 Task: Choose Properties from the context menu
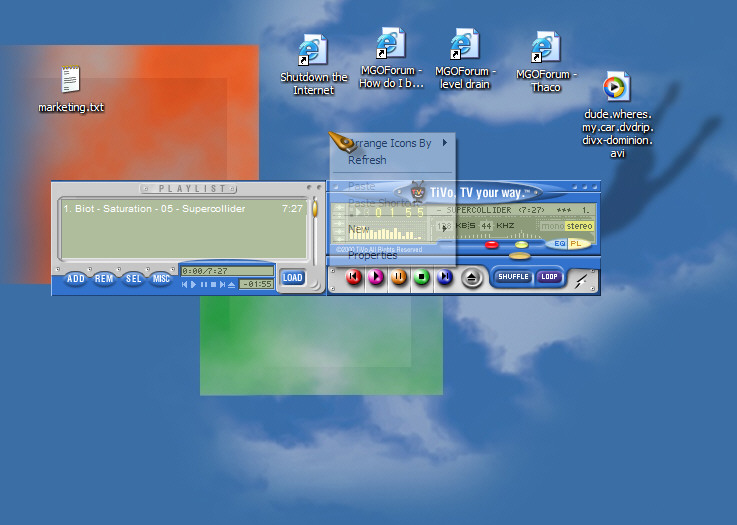click(x=393, y=255)
